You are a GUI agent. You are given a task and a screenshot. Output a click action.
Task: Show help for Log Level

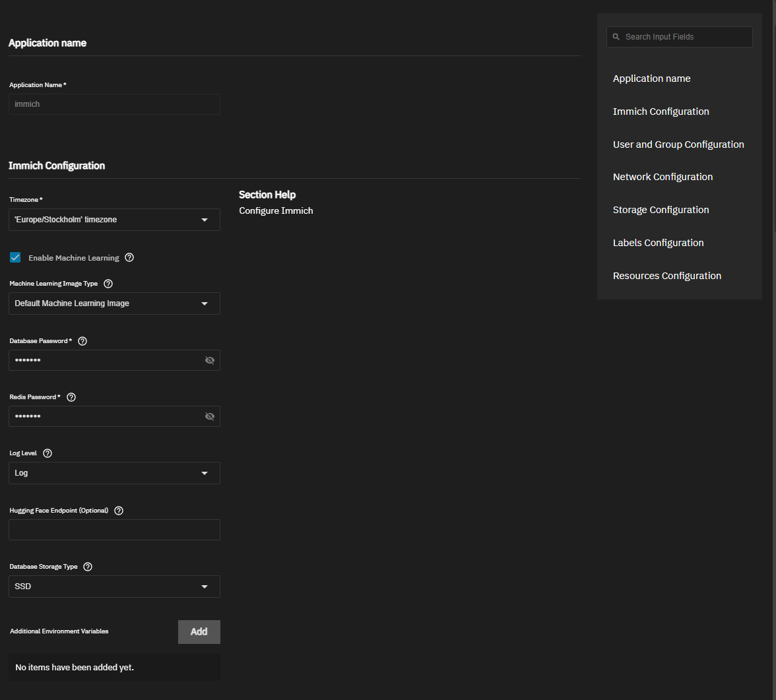pyautogui.click(x=48, y=453)
